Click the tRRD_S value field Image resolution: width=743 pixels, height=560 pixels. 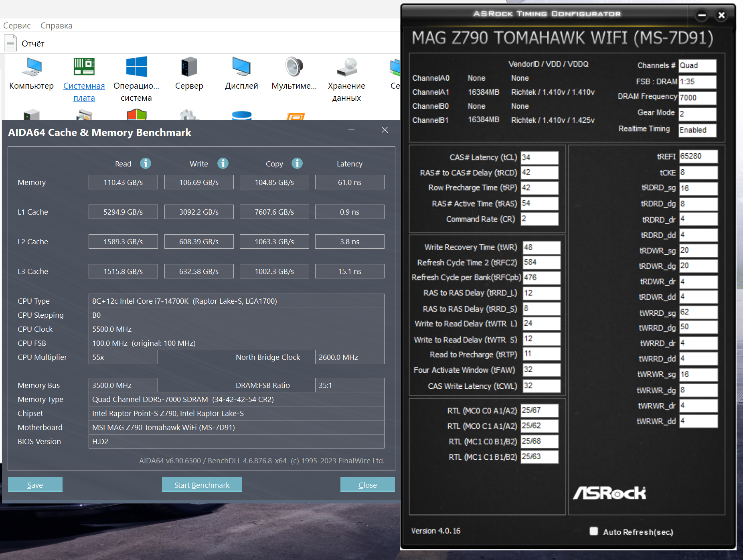point(542,308)
